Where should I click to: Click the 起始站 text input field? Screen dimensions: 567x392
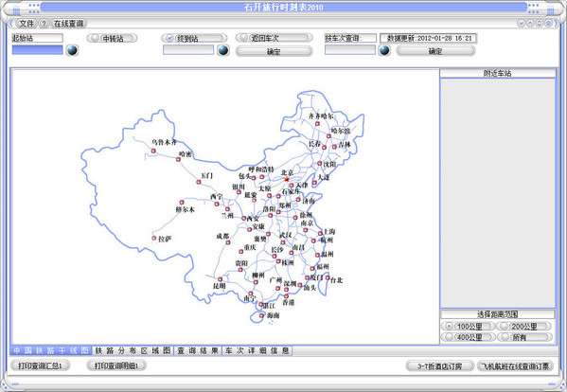37,49
